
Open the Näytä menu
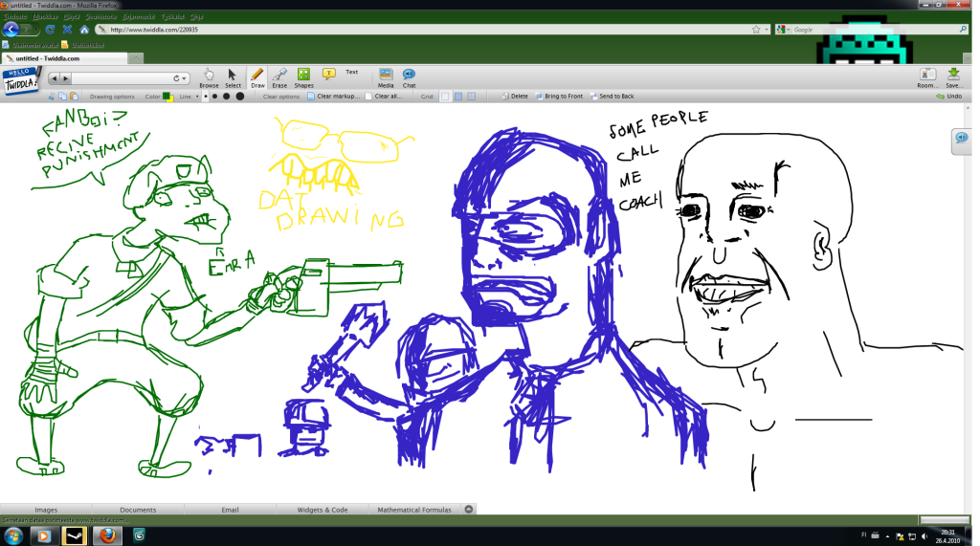coord(71,16)
